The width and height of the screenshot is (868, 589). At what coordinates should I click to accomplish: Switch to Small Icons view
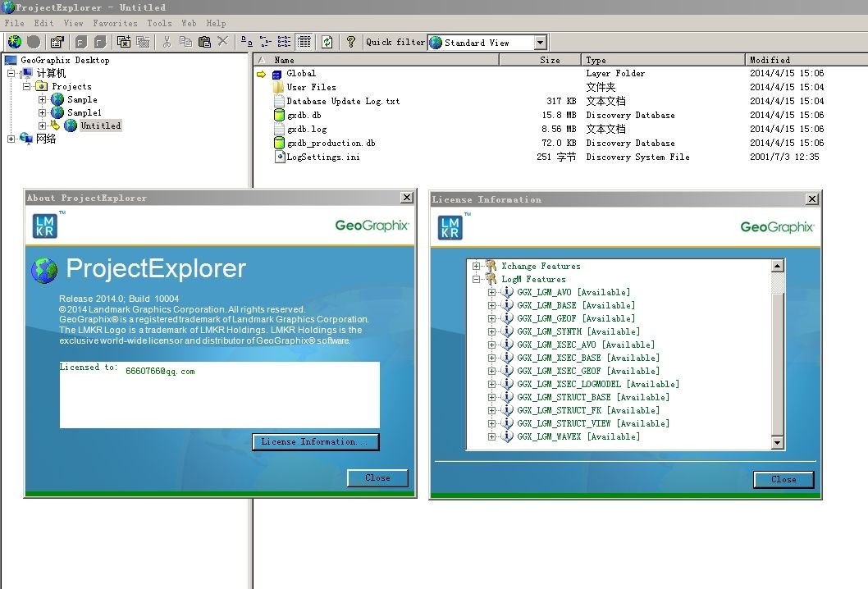coord(265,42)
